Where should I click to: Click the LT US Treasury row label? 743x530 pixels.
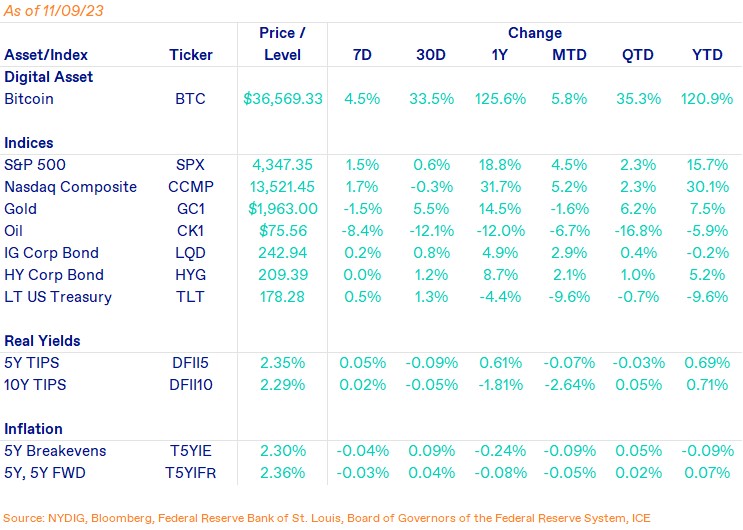(x=58, y=297)
